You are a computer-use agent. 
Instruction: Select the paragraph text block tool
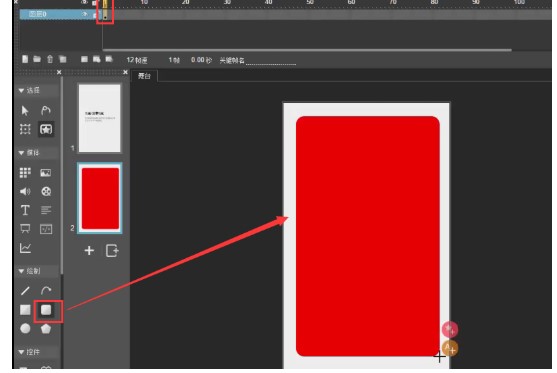click(x=46, y=210)
